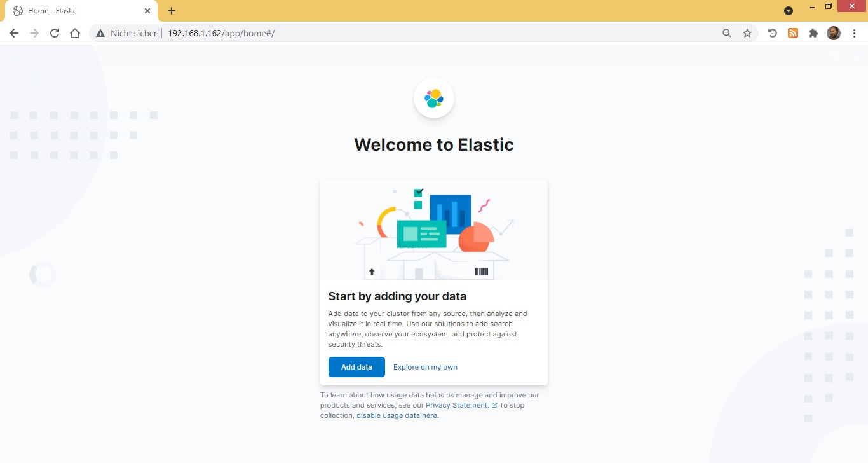Reload the current page
The width and height of the screenshot is (868, 463).
coord(55,33)
